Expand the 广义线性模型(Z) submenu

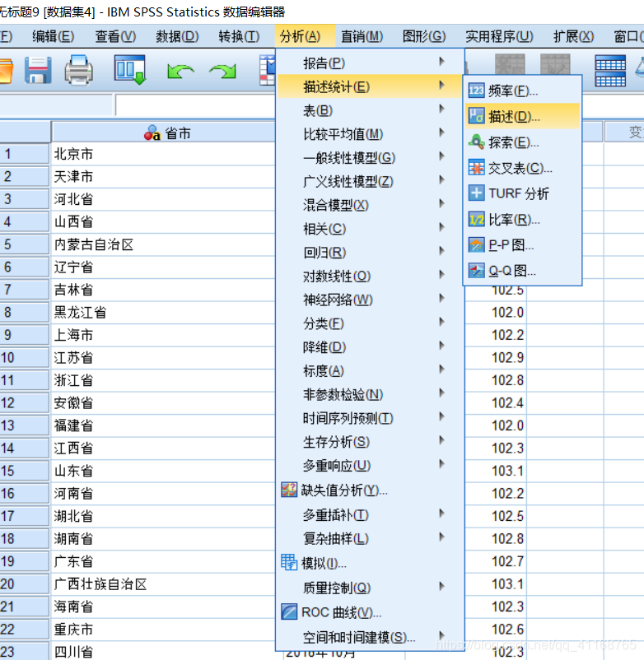pos(371,181)
